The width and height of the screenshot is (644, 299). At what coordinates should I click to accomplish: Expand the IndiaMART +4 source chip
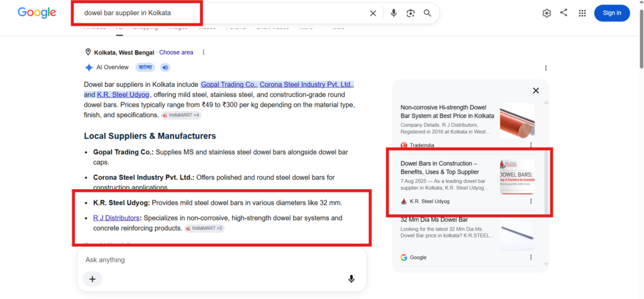pyautogui.click(x=181, y=115)
